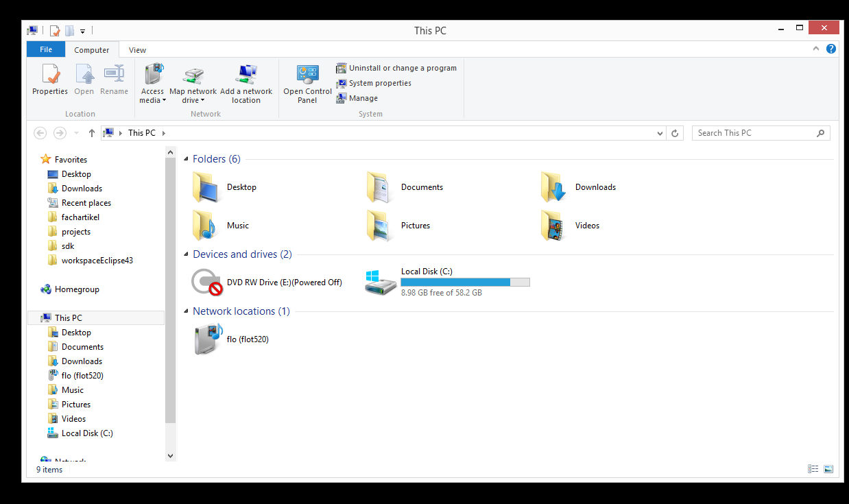
Task: Click the Back navigation arrow
Action: (x=40, y=133)
